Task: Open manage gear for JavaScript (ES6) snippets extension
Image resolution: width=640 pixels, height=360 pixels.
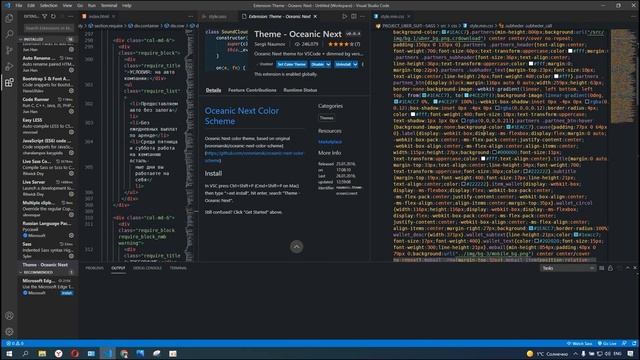Action: 71,153
